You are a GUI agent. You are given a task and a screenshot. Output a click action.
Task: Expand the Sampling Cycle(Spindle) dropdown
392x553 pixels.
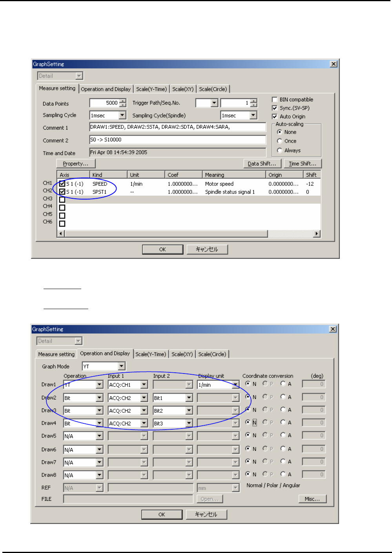coord(253,115)
